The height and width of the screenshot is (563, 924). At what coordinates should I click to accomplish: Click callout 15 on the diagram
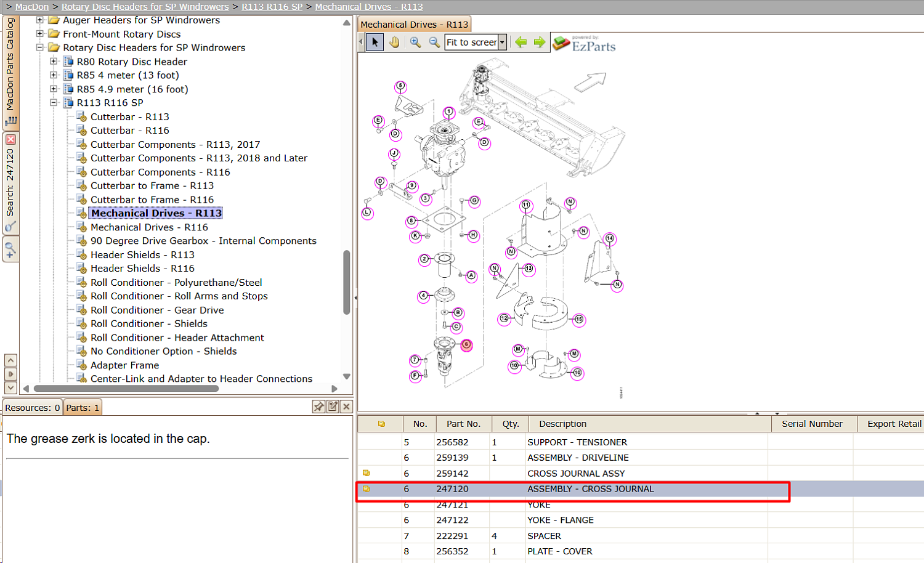point(579,320)
